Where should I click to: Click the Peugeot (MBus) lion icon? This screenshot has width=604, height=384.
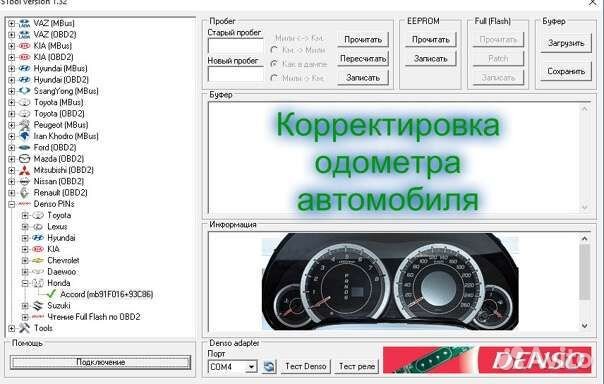24,125
